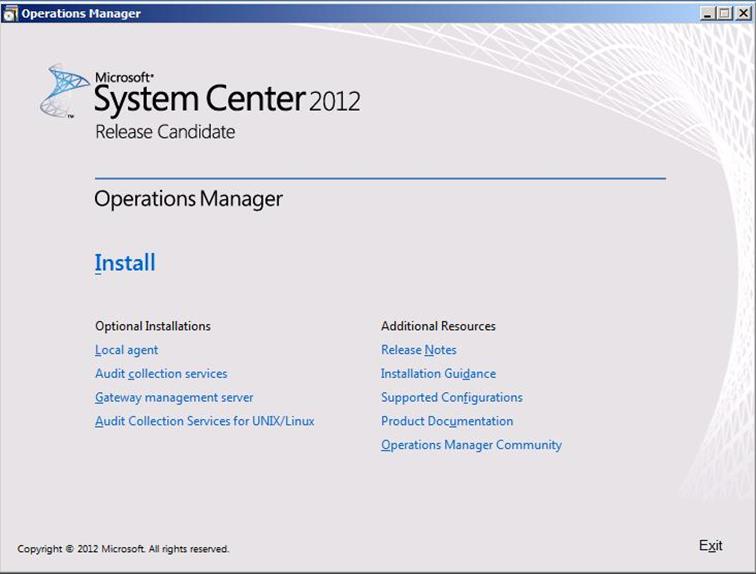Click the 'Additional Resources' heading

pos(438,326)
